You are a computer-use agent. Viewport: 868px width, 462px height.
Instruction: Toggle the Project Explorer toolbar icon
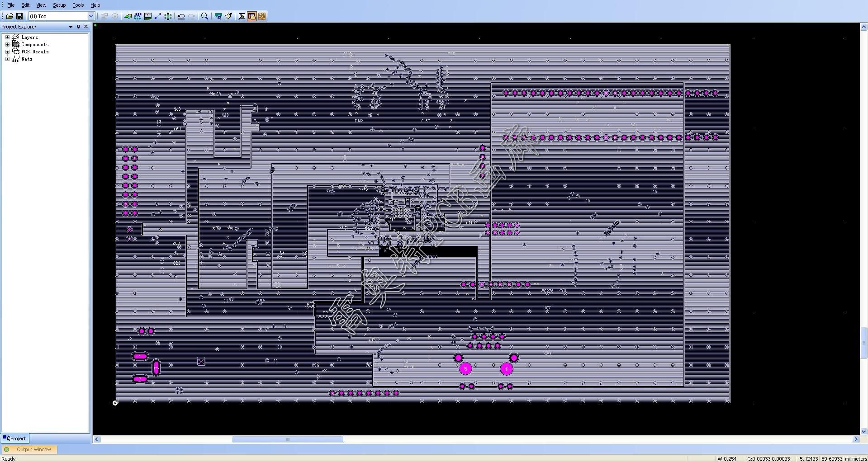[x=252, y=16]
